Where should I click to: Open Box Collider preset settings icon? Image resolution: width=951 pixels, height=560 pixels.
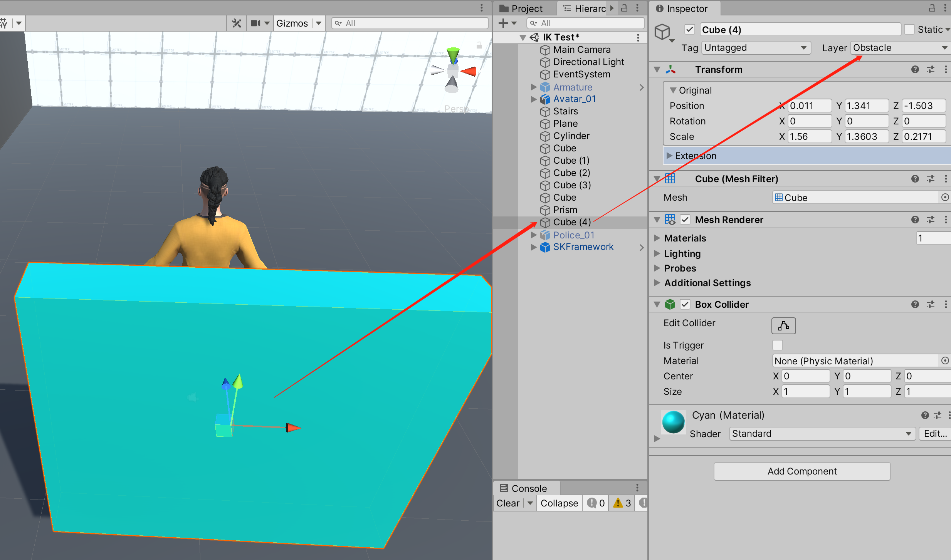931,305
